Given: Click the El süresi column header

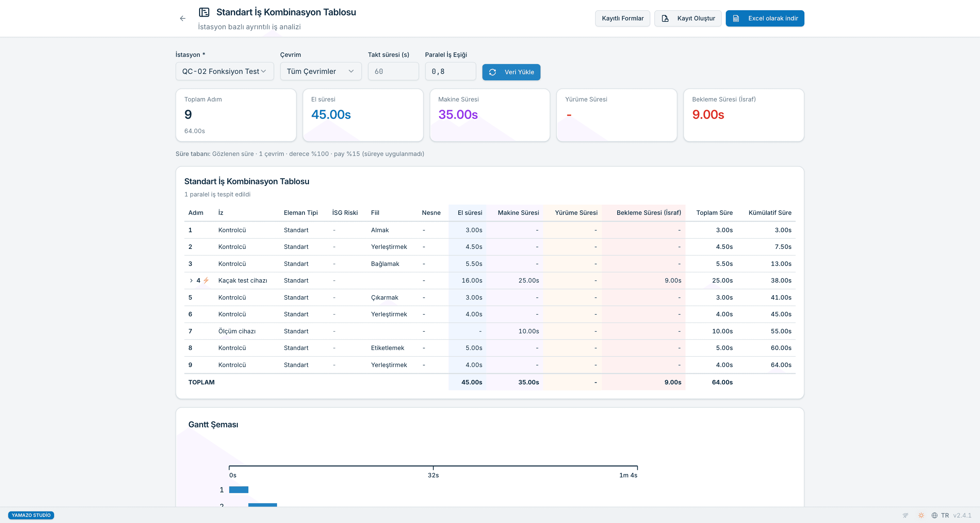Looking at the screenshot, I should (470, 213).
